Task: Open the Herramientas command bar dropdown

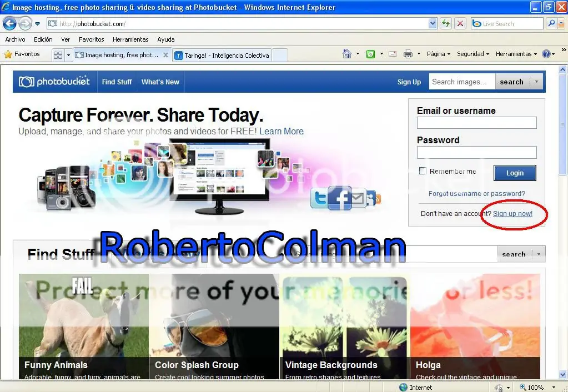Action: (516, 54)
